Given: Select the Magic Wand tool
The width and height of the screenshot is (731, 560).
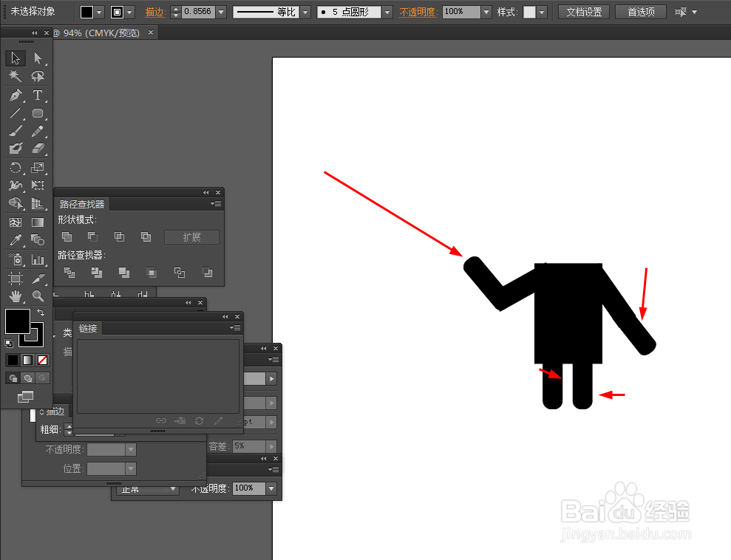Looking at the screenshot, I should tap(16, 76).
